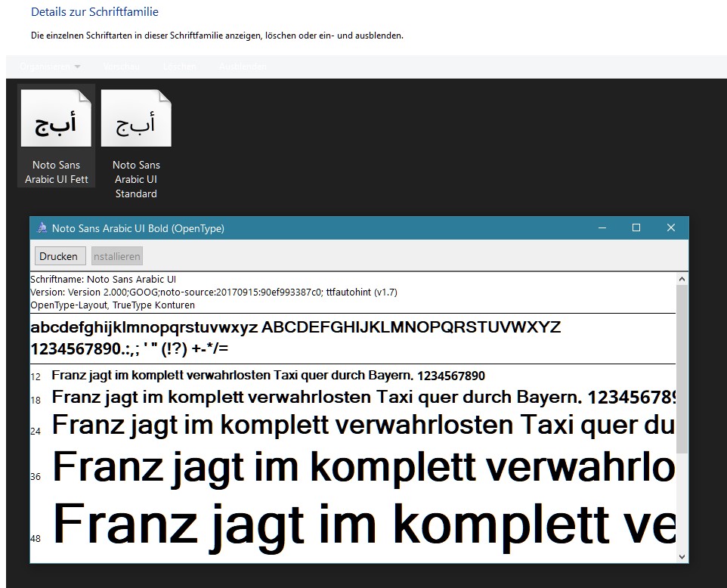Image resolution: width=727 pixels, height=588 pixels.
Task: Click the 48 point sample text line
Action: 363,521
